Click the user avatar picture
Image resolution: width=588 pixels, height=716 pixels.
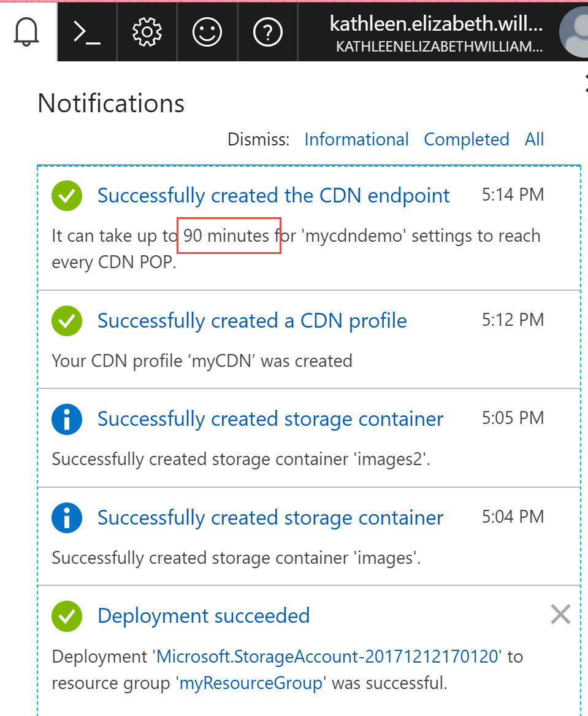575,32
